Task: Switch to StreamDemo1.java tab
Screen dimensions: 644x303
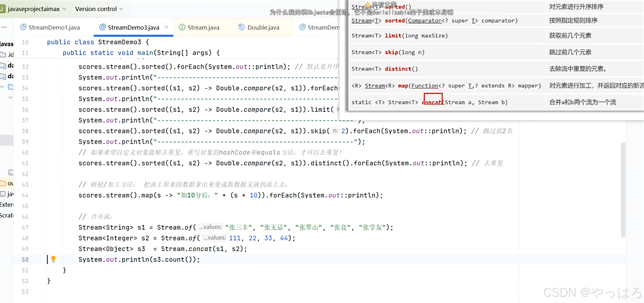Action: pyautogui.click(x=54, y=27)
